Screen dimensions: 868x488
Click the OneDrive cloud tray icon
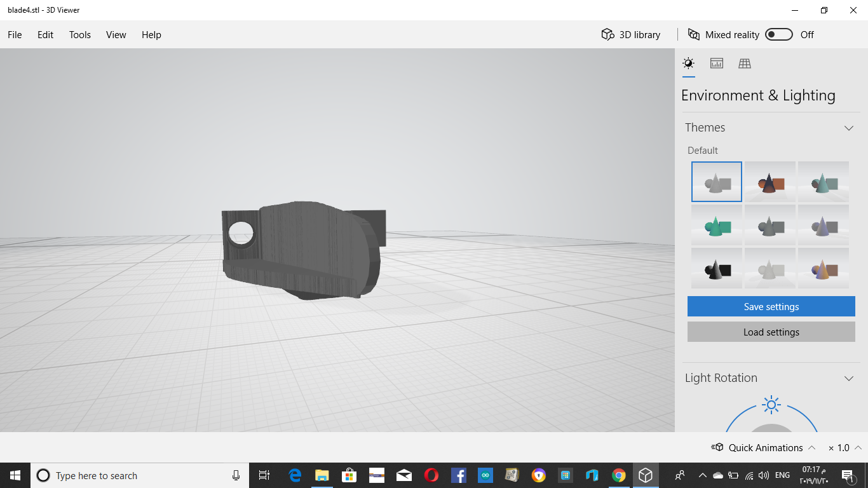pos(717,475)
